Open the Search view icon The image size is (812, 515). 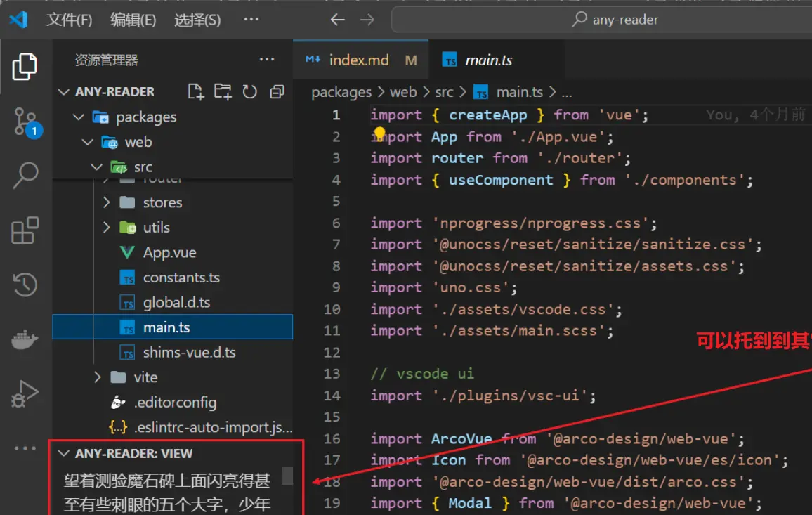[25, 176]
